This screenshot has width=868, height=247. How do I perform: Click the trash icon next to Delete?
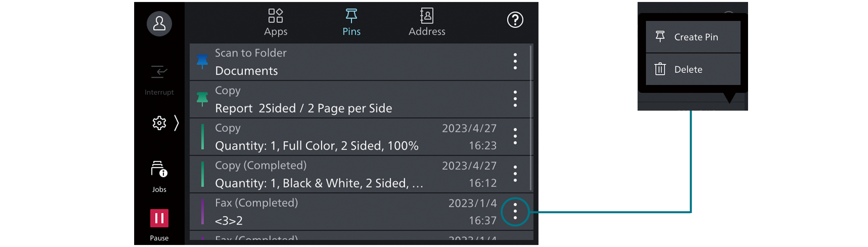[x=660, y=69]
